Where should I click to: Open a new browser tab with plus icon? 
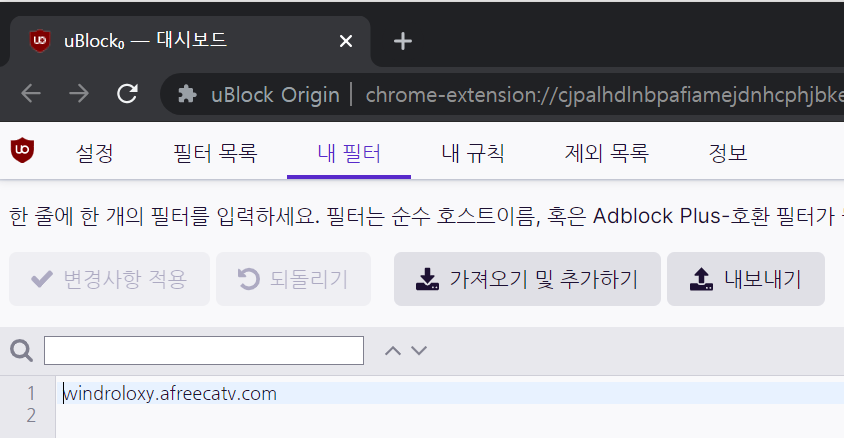click(403, 41)
